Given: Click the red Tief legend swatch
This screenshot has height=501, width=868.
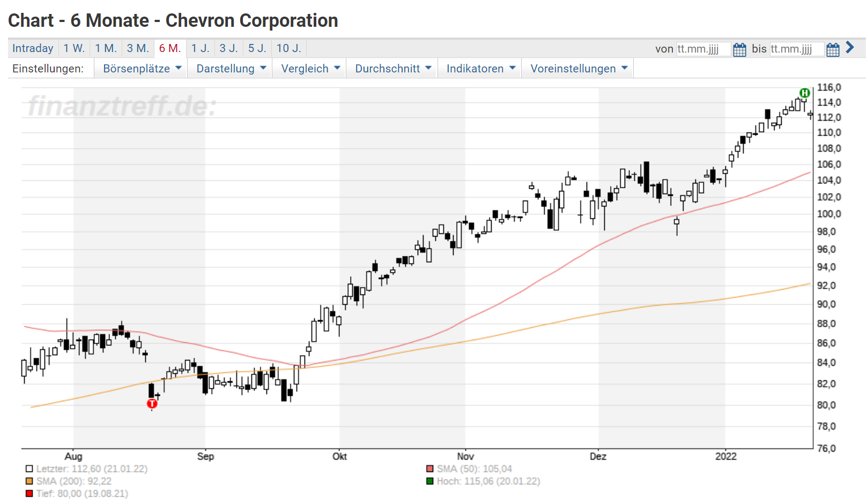Looking at the screenshot, I should coord(29,493).
